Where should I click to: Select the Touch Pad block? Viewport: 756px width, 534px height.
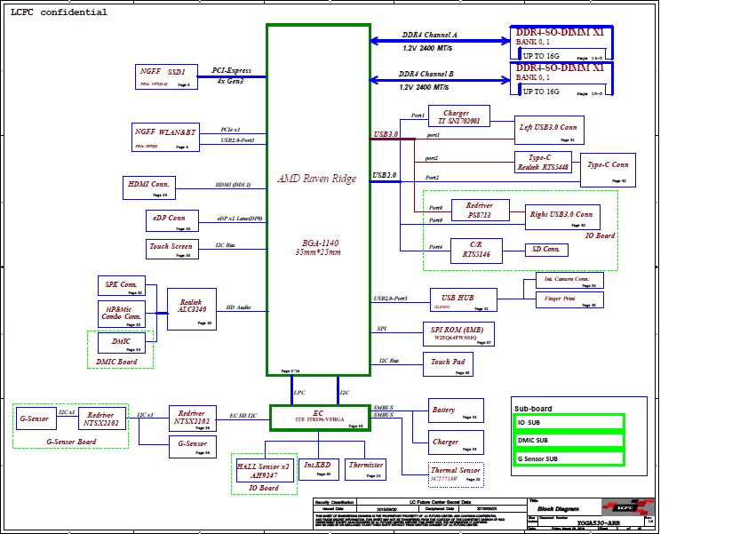(x=450, y=364)
